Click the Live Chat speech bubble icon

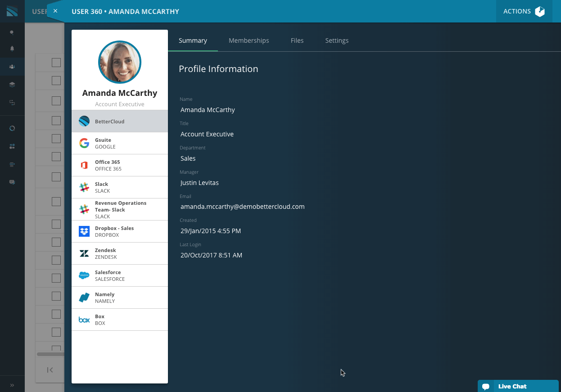(486, 387)
